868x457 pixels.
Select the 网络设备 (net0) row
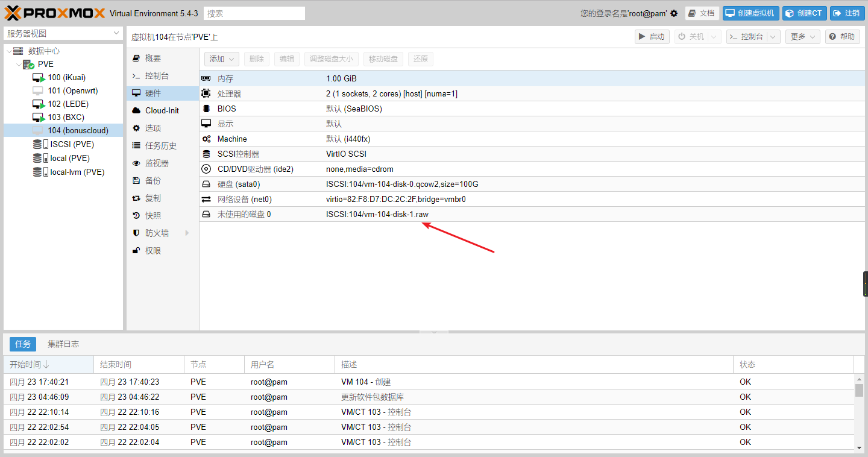click(532, 200)
